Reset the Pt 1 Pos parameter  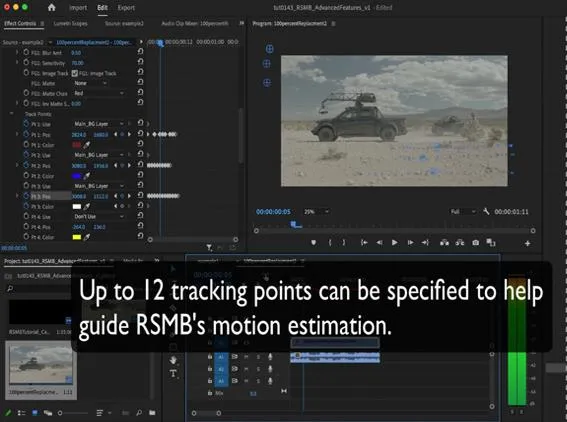coord(141,134)
